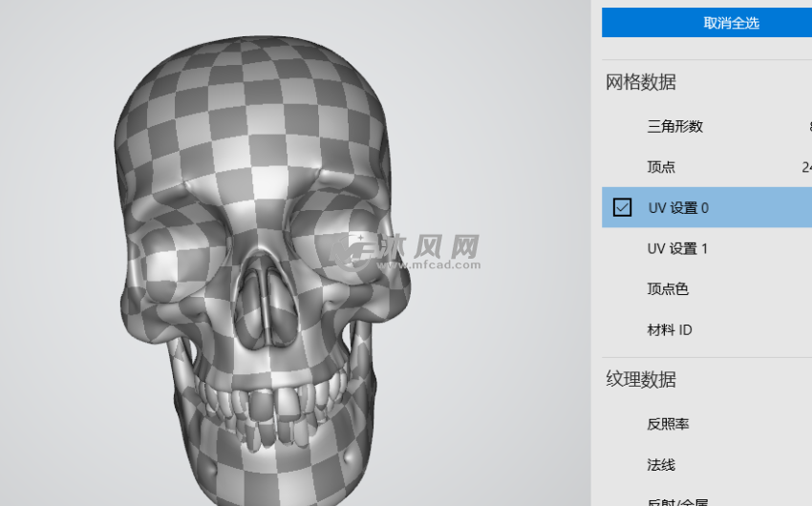Image resolution: width=812 pixels, height=506 pixels.
Task: Click the 取消全选 button
Action: [707, 23]
